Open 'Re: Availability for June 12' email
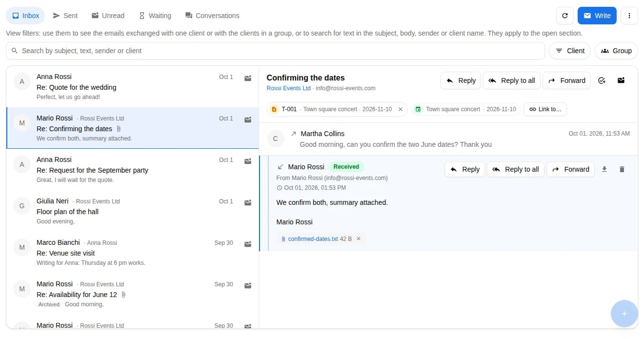This screenshot has width=644, height=339. click(x=132, y=294)
